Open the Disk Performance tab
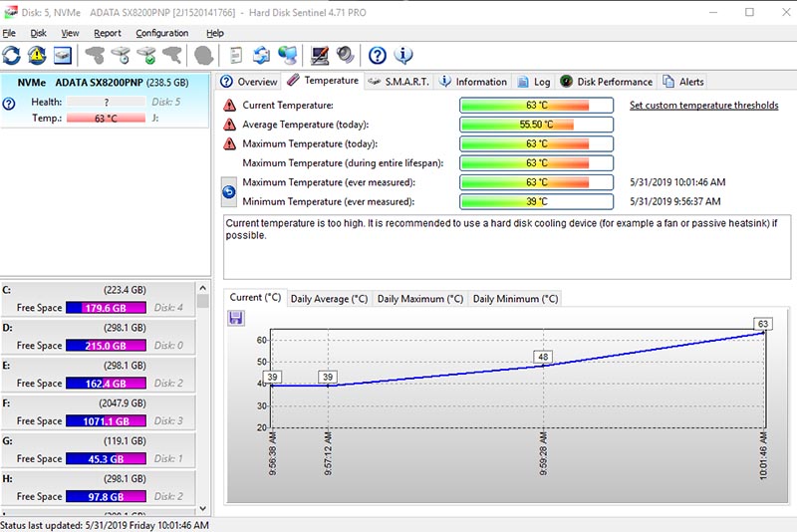 [607, 82]
